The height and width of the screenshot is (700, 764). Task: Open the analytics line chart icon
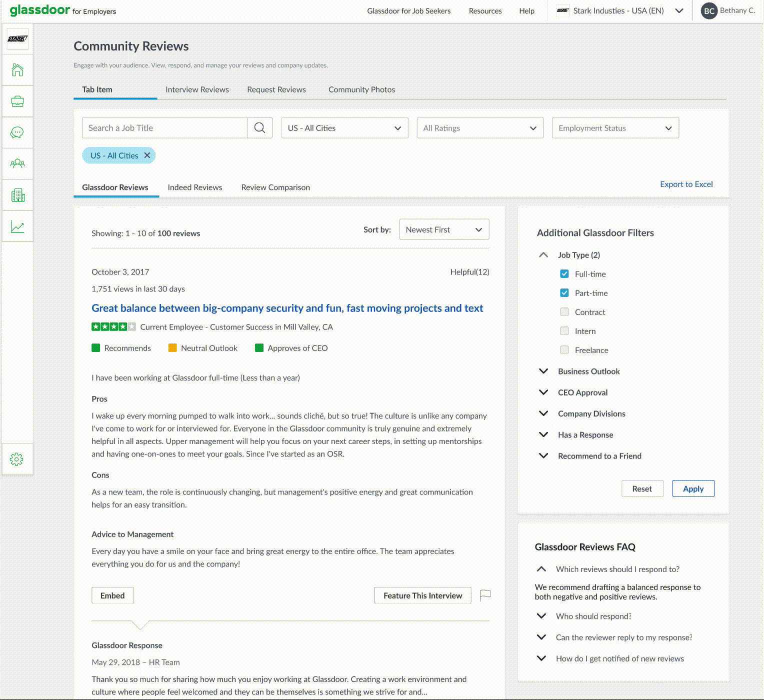point(17,226)
